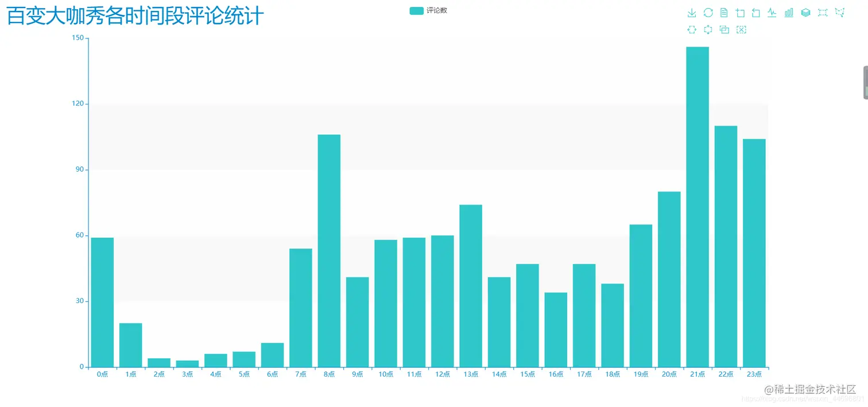The width and height of the screenshot is (868, 407).
Task: Click the bar for 19点
Action: point(641,296)
